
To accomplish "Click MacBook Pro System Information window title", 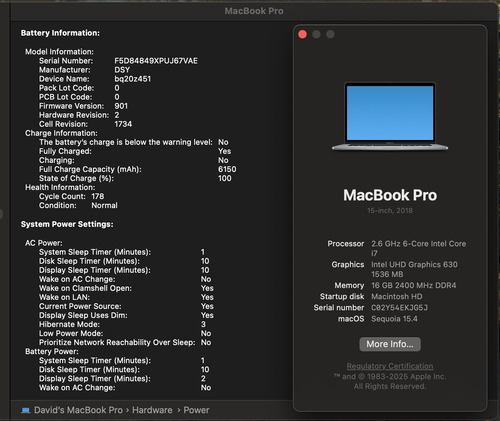I will pyautogui.click(x=254, y=11).
